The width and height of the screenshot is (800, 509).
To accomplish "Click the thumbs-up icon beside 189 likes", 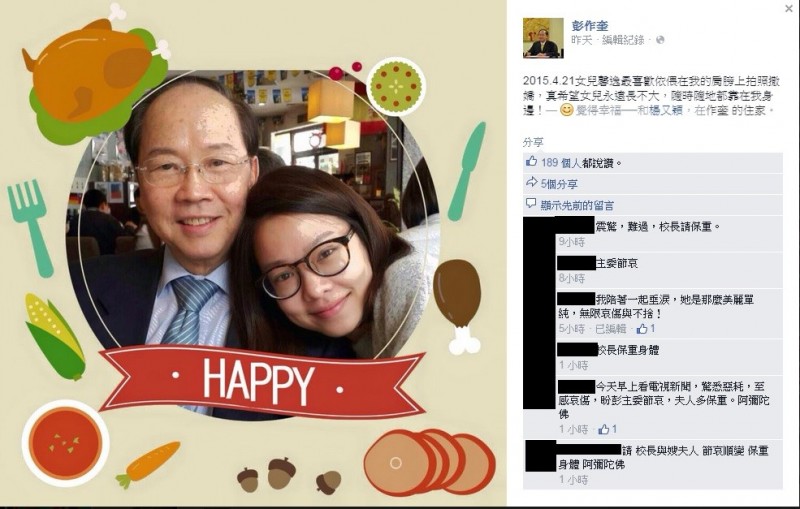I will [x=532, y=162].
